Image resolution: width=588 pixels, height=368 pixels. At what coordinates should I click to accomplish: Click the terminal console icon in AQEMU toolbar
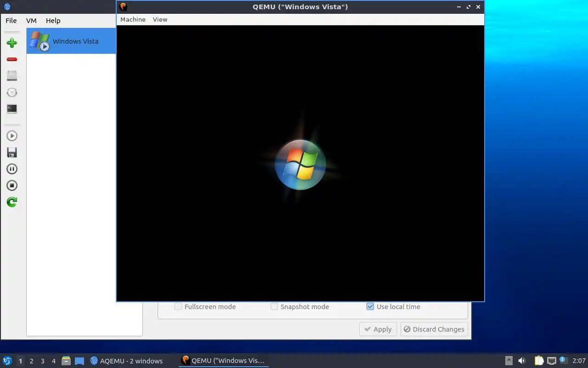click(12, 109)
